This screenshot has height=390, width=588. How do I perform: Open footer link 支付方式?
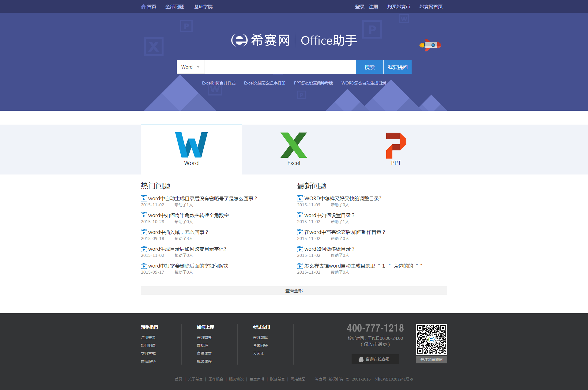click(x=148, y=353)
